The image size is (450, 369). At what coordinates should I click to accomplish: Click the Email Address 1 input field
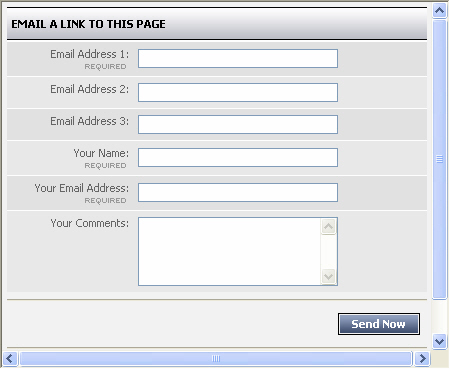point(238,59)
